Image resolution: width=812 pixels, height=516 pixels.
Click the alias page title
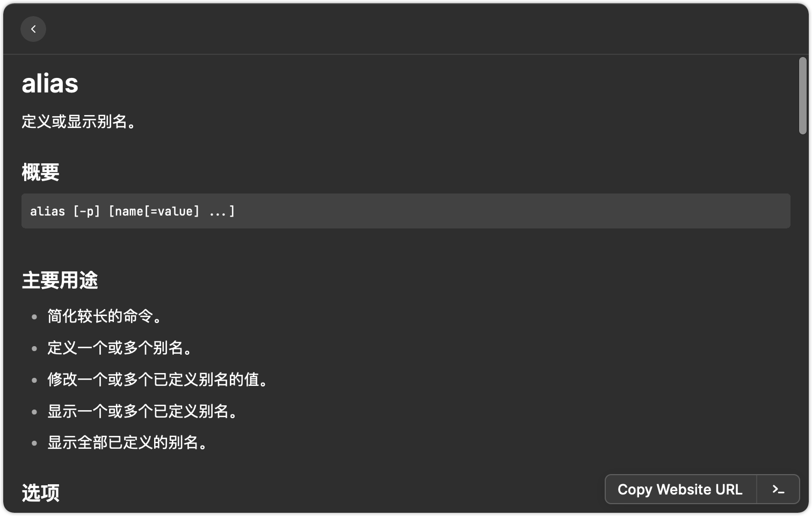tap(50, 84)
